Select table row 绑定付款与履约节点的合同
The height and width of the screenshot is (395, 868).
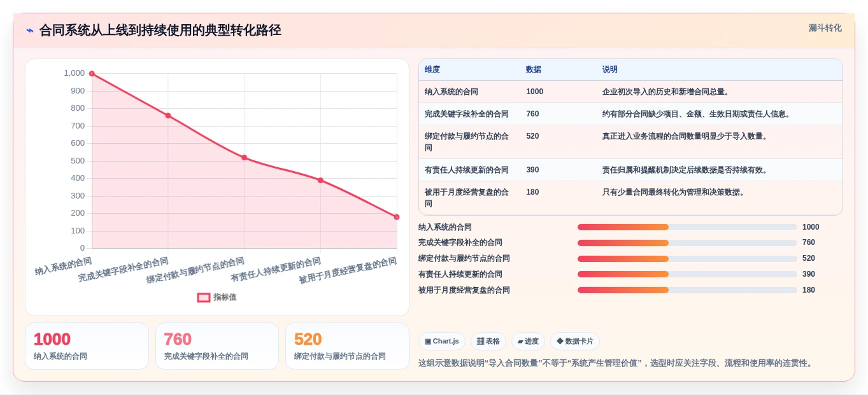(x=630, y=142)
